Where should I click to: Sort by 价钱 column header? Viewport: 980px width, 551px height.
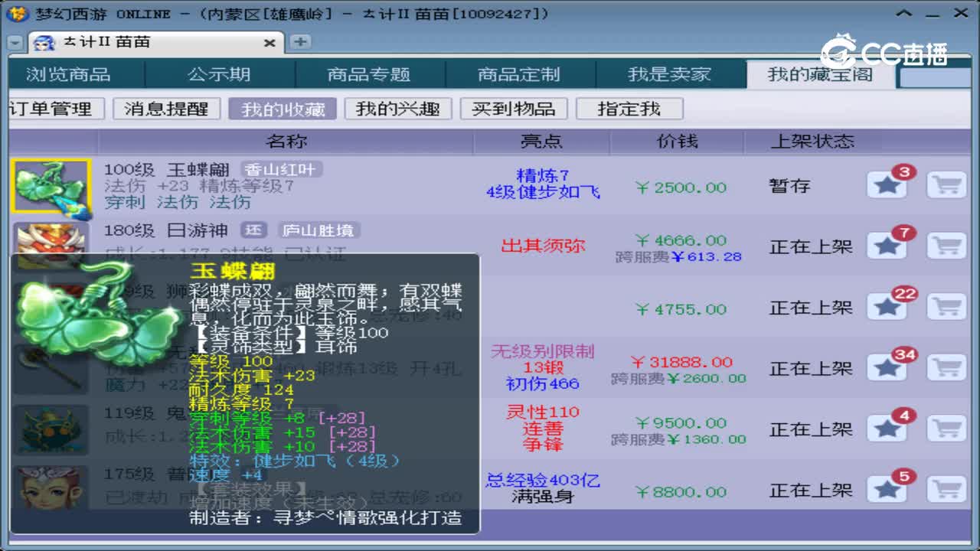[x=678, y=142]
